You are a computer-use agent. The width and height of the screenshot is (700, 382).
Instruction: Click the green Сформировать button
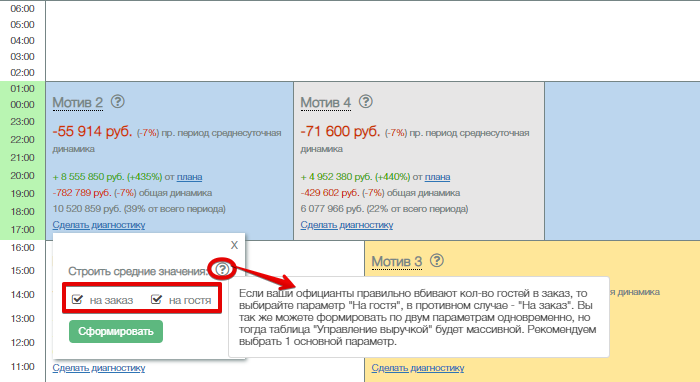point(116,332)
